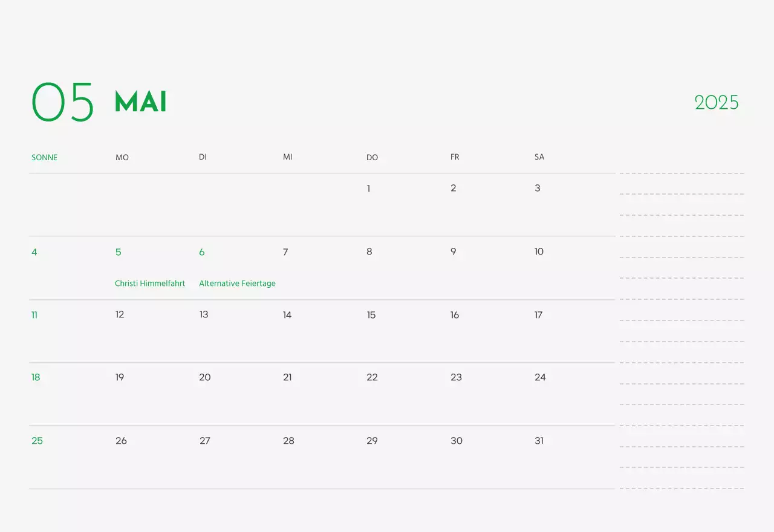This screenshot has height=532, width=774.
Task: Select the SONNE weekday header
Action: pos(44,158)
